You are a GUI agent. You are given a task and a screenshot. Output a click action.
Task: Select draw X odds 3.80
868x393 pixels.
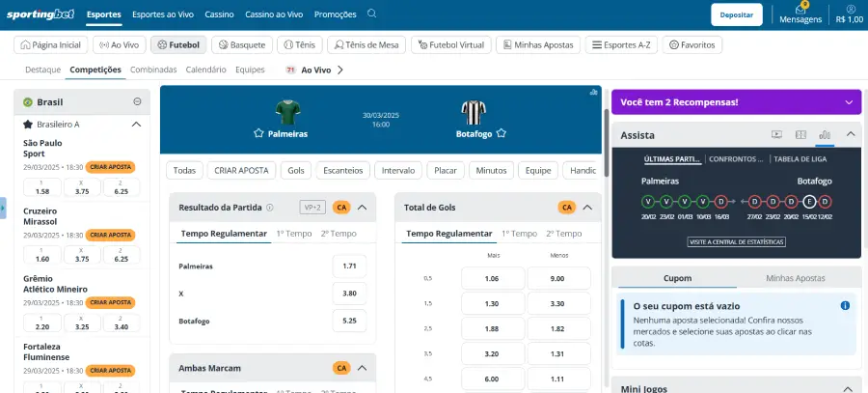click(349, 294)
